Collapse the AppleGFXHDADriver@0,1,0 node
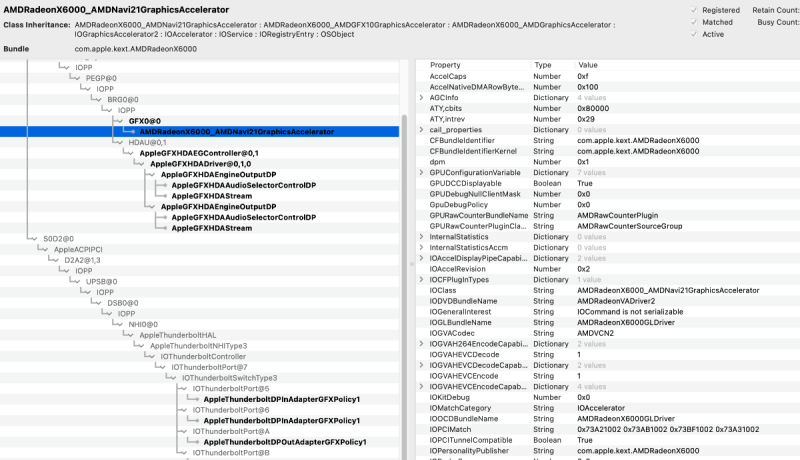This screenshot has width=800, height=460. pyautogui.click(x=141, y=164)
